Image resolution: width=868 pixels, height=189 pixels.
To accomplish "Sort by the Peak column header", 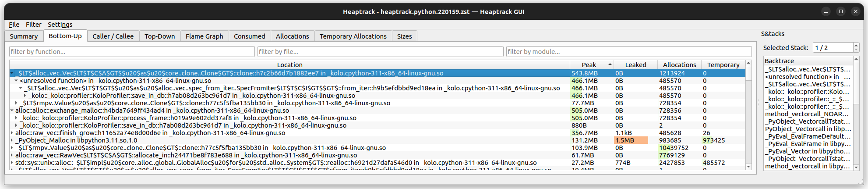I will [592, 65].
